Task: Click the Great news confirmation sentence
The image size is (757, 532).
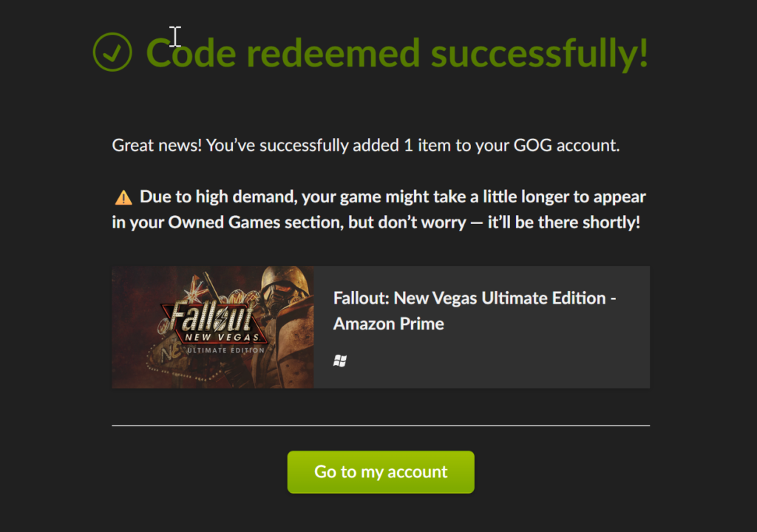Action: point(365,146)
